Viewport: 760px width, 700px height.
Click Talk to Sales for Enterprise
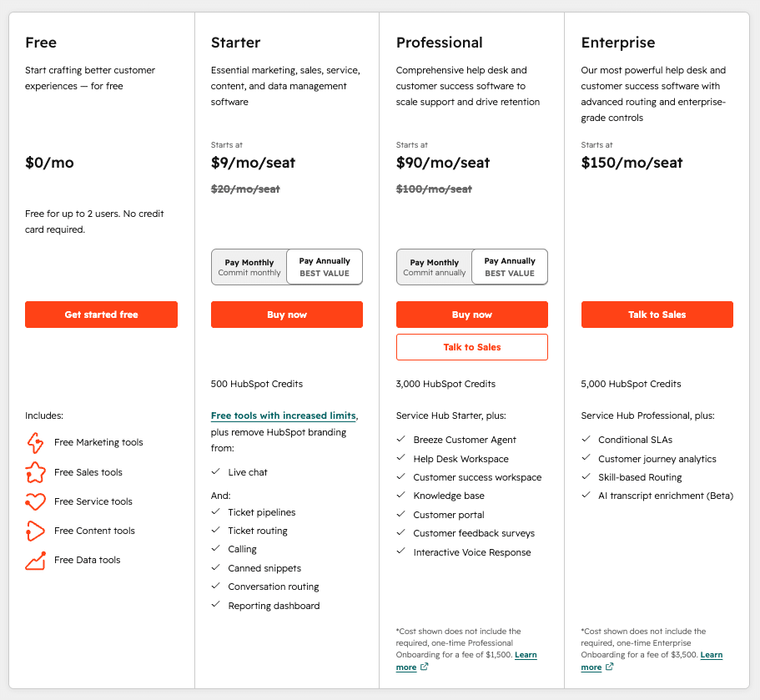click(657, 315)
